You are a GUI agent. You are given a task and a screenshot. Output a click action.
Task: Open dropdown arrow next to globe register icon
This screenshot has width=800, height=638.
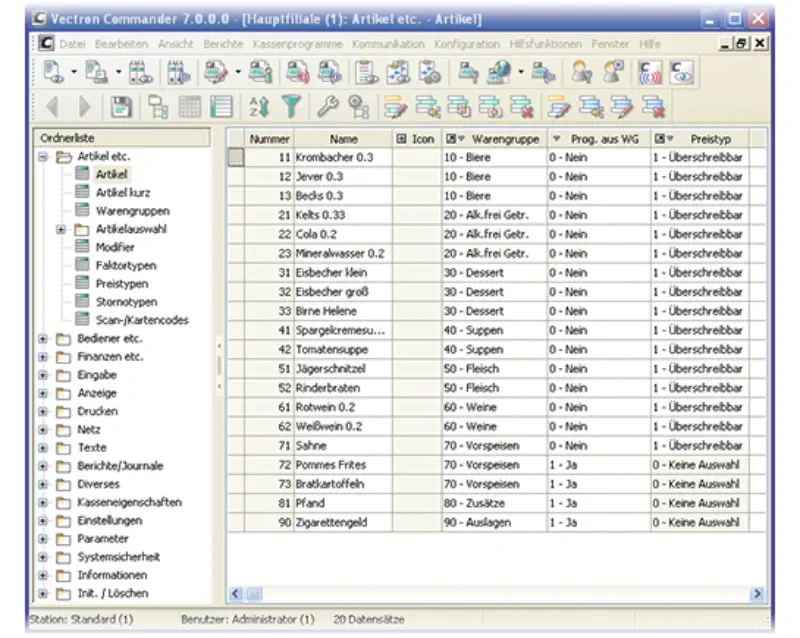point(520,72)
